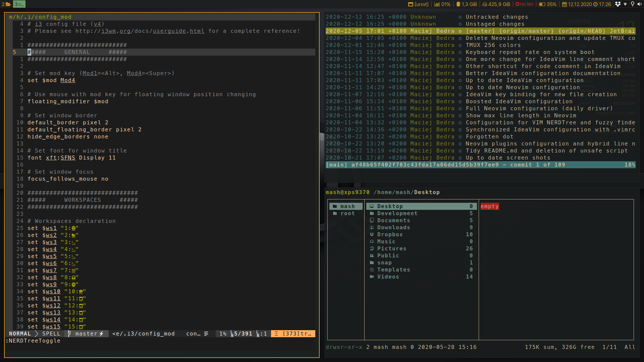Click the battery 35% indicator

point(548,4)
